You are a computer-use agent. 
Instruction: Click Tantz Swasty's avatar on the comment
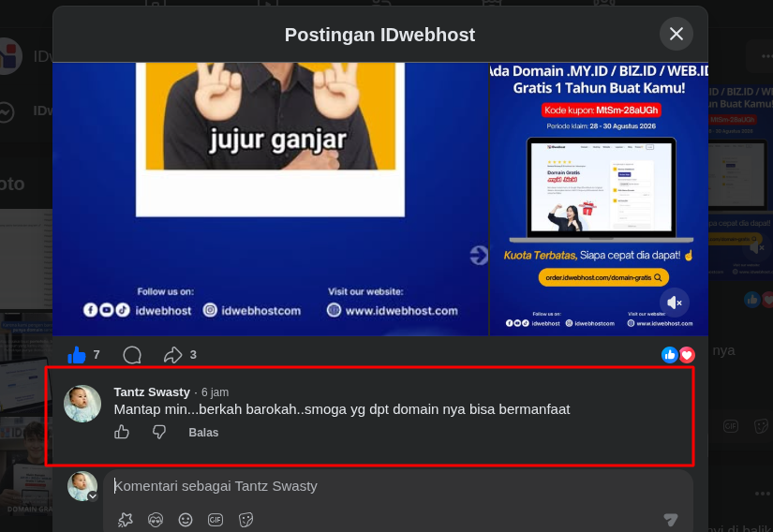(x=82, y=404)
